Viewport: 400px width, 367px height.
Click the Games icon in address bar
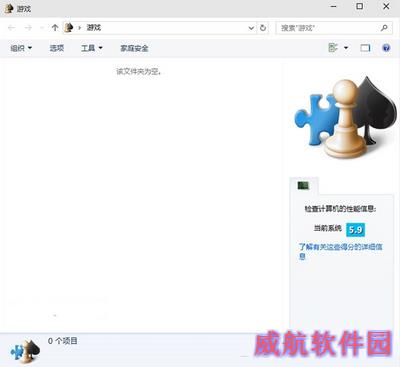[69, 28]
